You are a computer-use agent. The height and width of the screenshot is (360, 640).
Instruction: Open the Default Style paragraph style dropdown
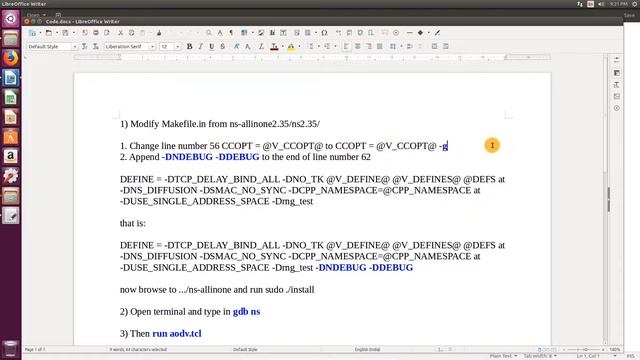click(x=75, y=47)
